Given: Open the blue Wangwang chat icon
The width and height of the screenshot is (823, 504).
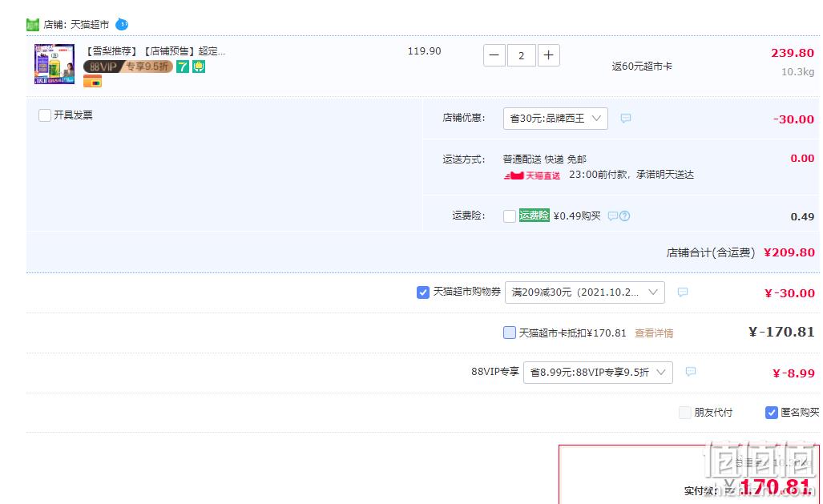Looking at the screenshot, I should click(122, 24).
